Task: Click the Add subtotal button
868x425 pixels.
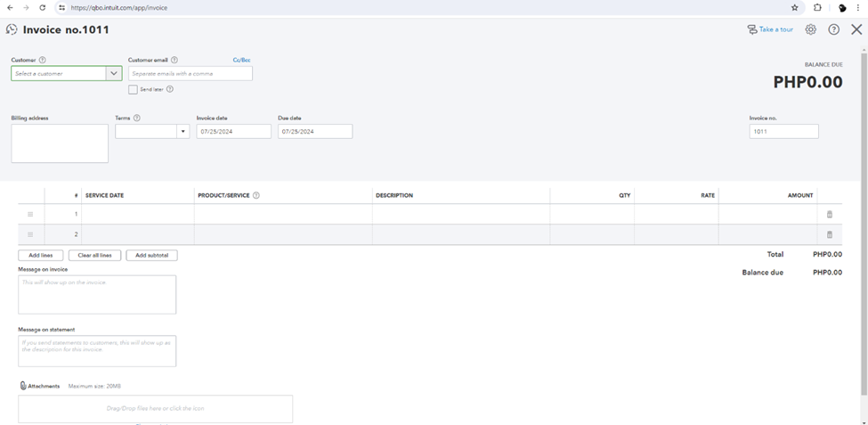Action: click(x=151, y=256)
